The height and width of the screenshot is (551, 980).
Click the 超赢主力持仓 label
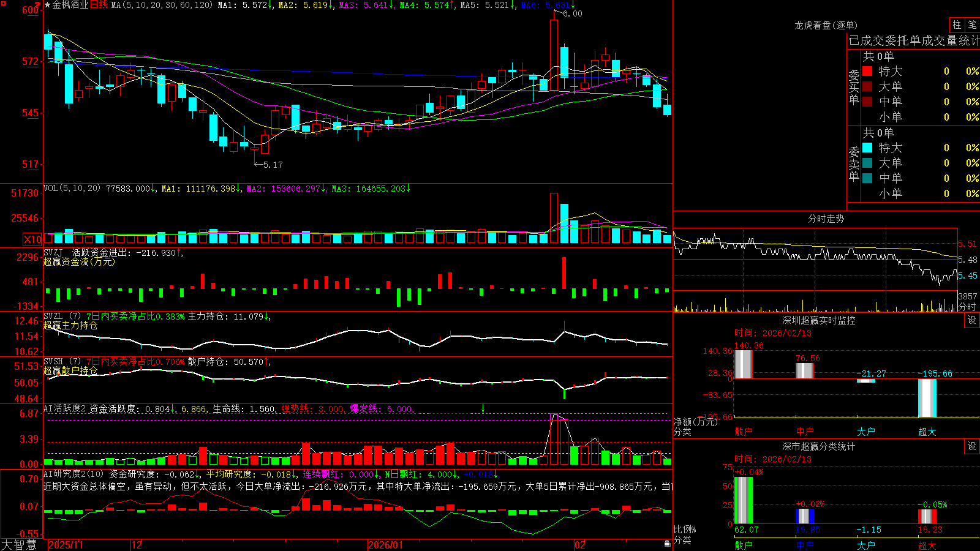[x=70, y=325]
